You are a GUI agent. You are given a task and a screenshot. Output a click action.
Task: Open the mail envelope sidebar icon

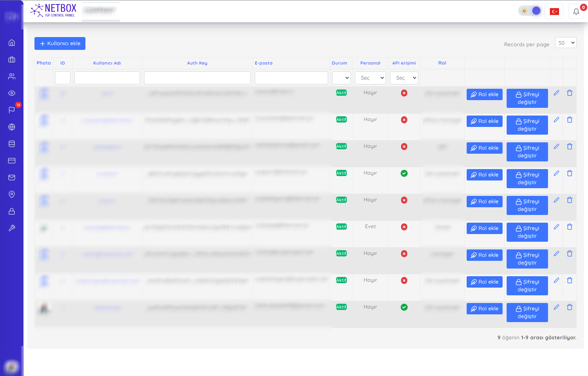click(12, 178)
